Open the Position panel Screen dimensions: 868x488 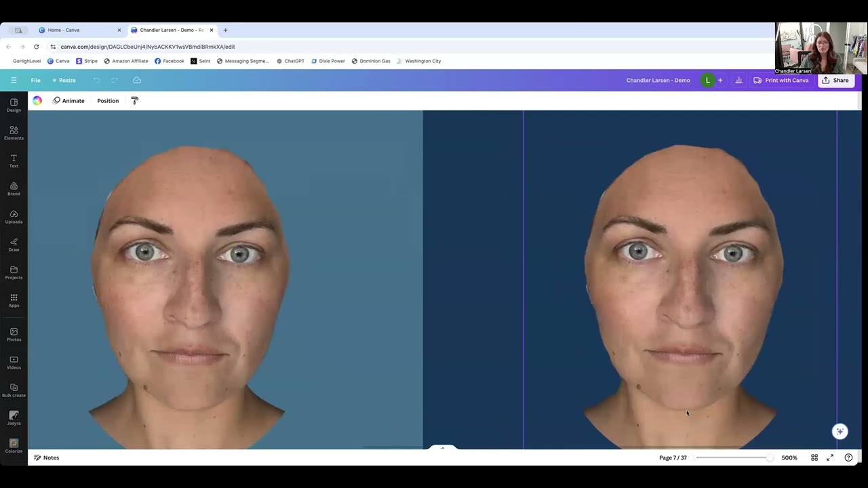click(108, 100)
